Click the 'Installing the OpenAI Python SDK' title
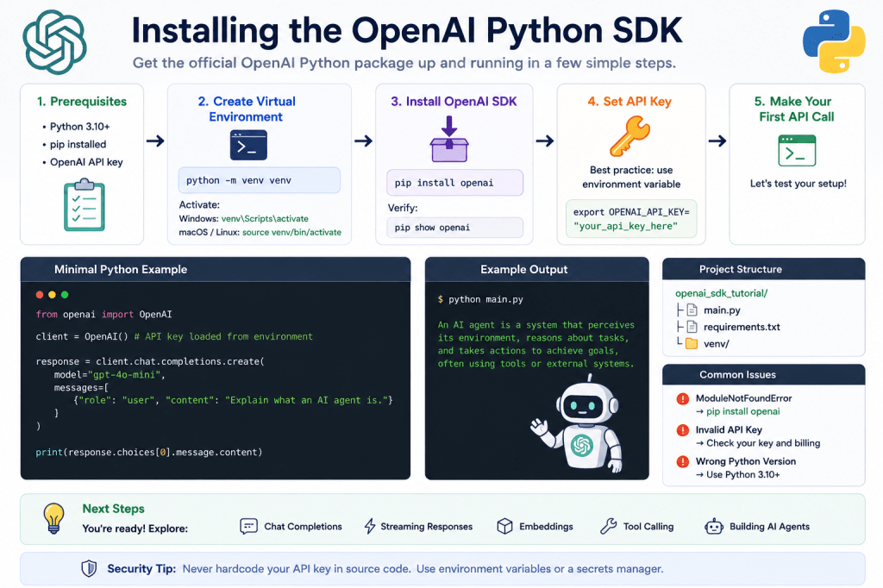883x588 pixels. 407,31
